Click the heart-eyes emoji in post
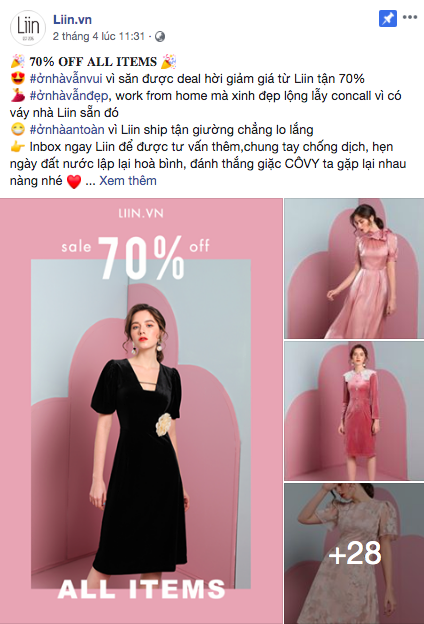 (x=18, y=78)
